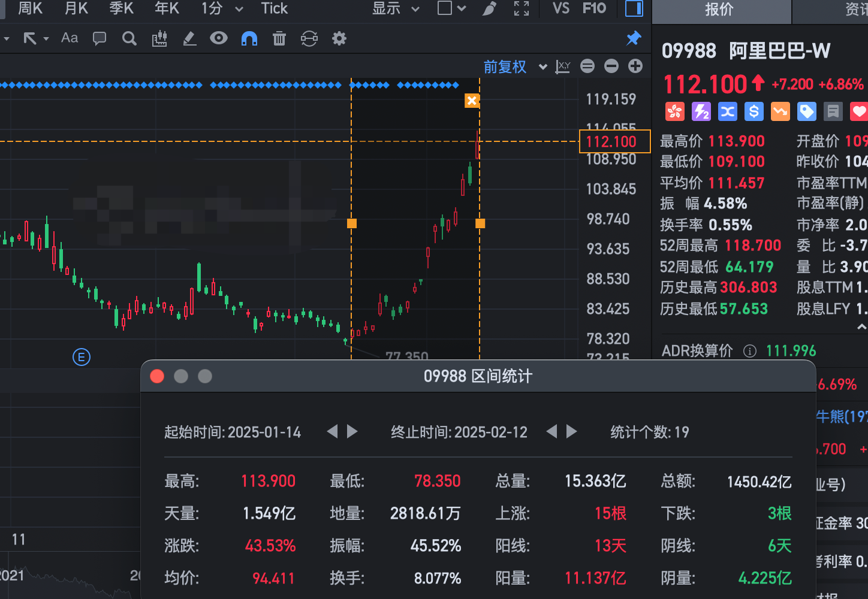Screen dimensions: 868x599
Task: Expand the arrow tool dropdown caret
Action: click(x=46, y=40)
